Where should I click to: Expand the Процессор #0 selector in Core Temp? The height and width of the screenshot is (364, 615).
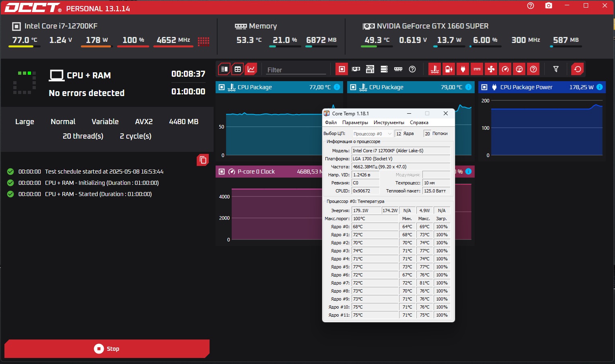[372, 134]
